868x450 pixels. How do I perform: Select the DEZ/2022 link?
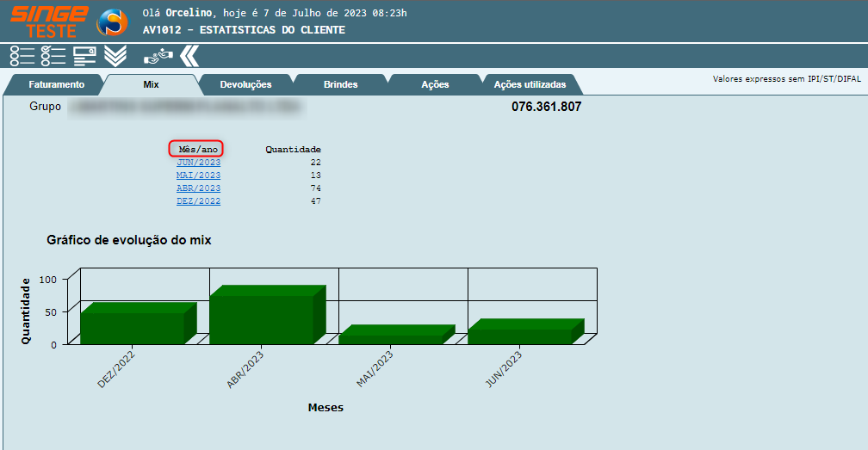[198, 201]
